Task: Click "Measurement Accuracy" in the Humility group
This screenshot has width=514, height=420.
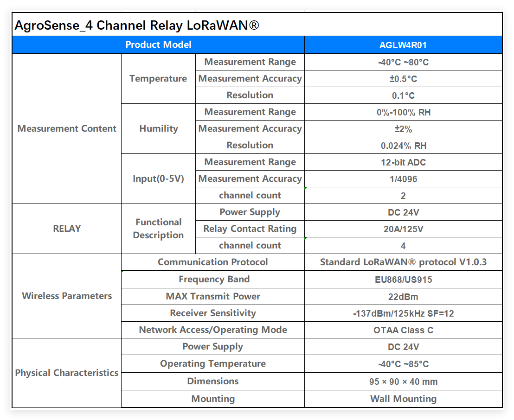Action: pyautogui.click(x=250, y=129)
